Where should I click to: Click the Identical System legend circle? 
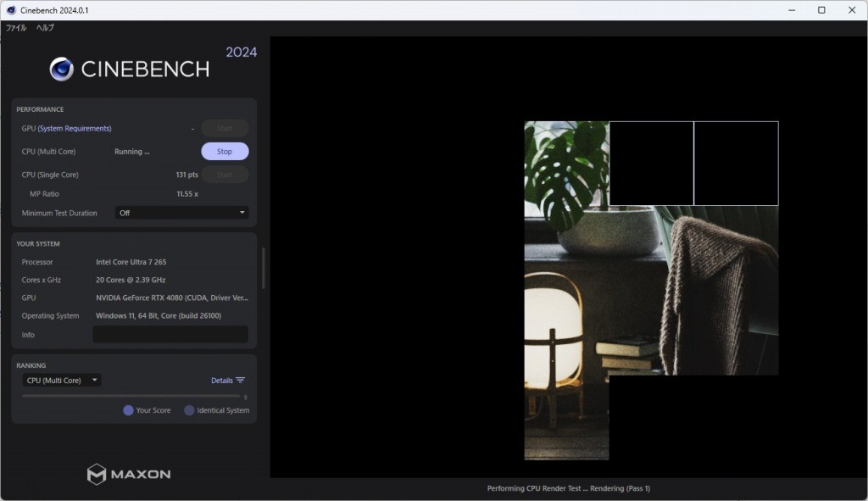[189, 410]
